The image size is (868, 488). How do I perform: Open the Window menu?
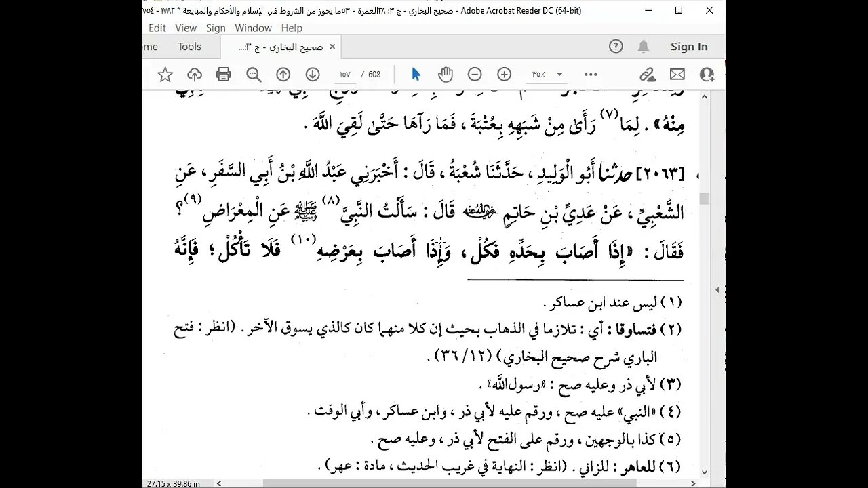click(253, 28)
